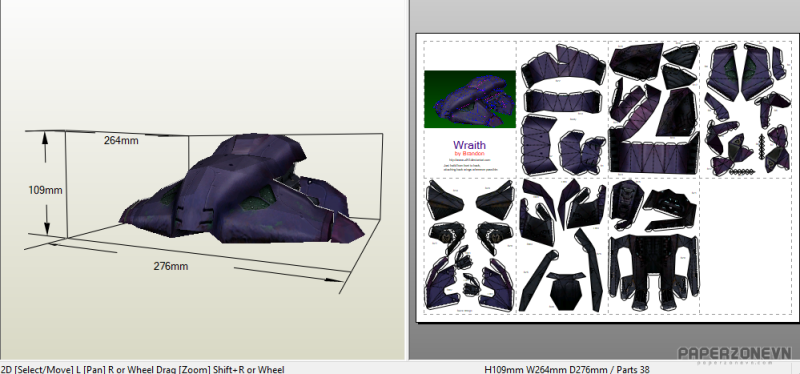Click the 264mm width dimension label

tap(121, 140)
